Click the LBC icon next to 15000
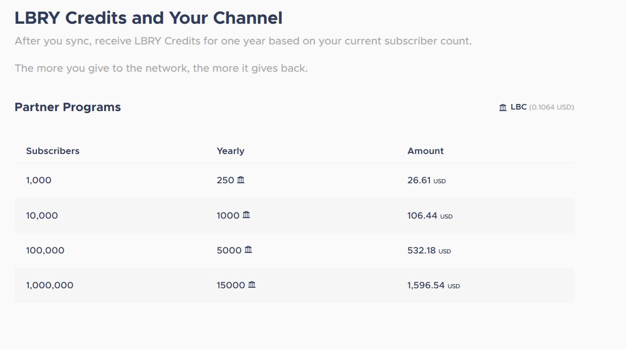 (252, 285)
